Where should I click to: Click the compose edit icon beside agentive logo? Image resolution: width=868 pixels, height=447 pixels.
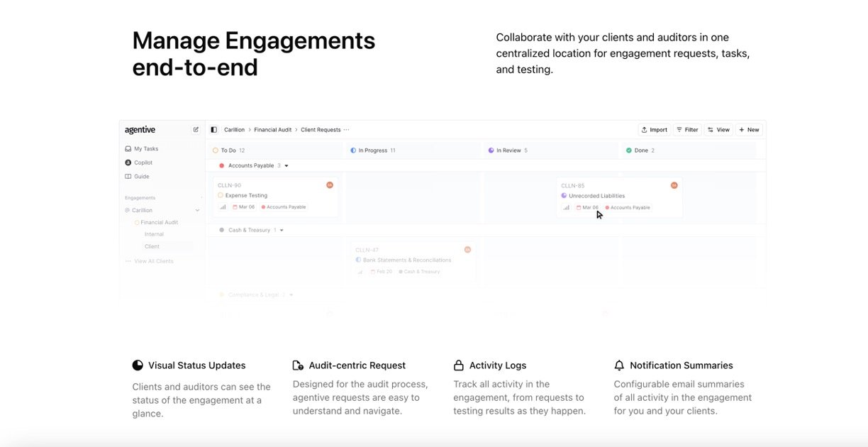coord(196,130)
